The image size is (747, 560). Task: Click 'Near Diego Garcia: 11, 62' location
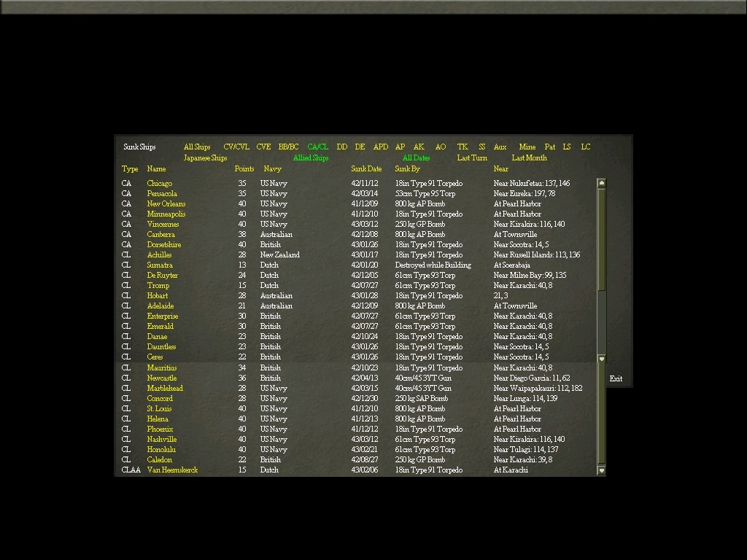pyautogui.click(x=532, y=378)
